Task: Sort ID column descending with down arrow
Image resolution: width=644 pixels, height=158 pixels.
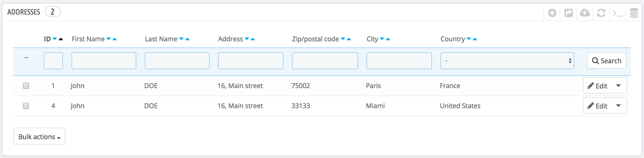Action: point(55,39)
